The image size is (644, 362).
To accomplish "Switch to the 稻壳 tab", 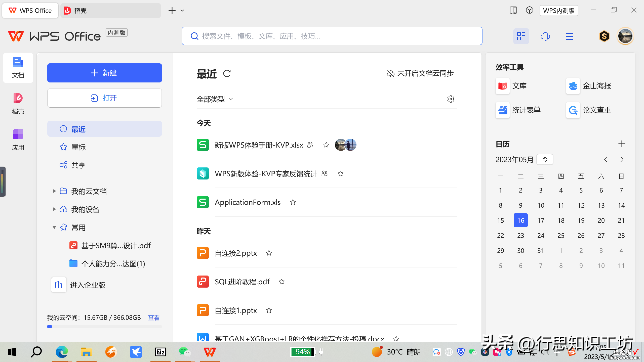I will 111,11.
